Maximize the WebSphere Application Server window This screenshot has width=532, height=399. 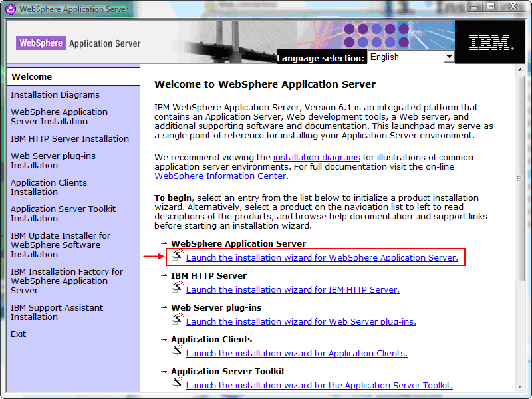[x=491, y=7]
